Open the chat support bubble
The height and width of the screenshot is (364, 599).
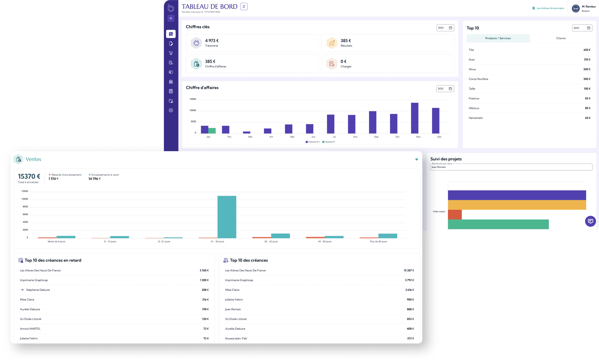pyautogui.click(x=590, y=221)
